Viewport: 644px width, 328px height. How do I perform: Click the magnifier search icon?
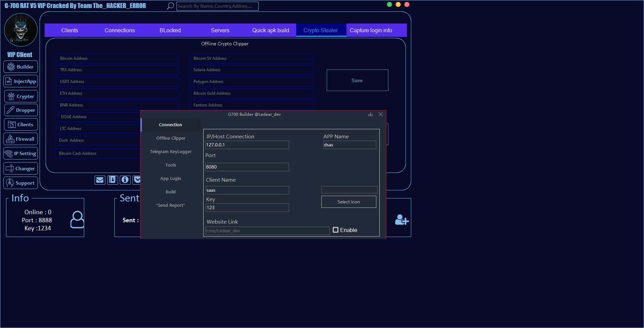coord(170,6)
